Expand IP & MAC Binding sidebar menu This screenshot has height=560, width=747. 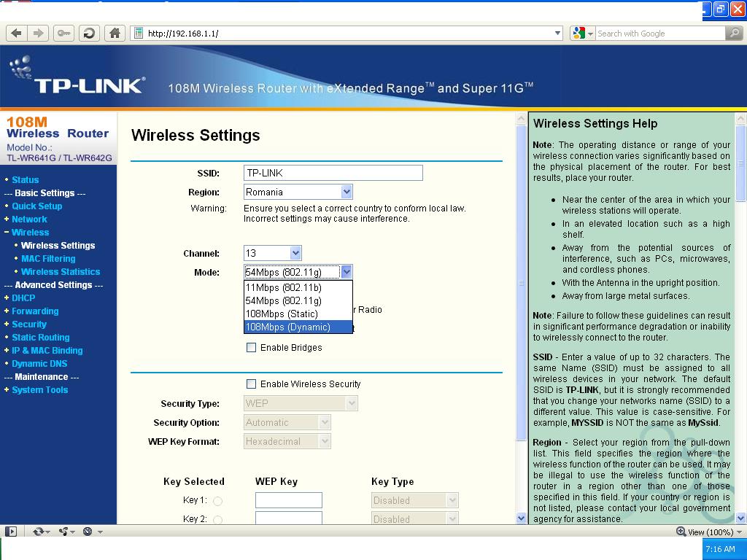tap(47, 351)
